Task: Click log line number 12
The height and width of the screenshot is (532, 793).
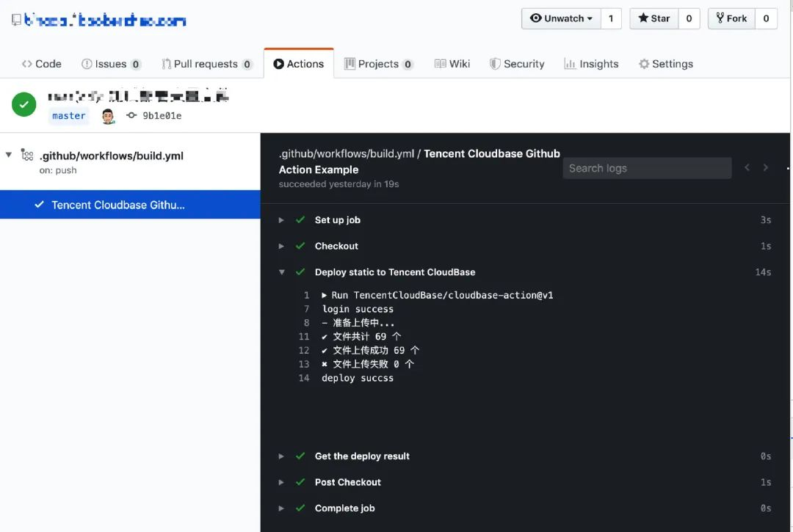Action: 303,350
